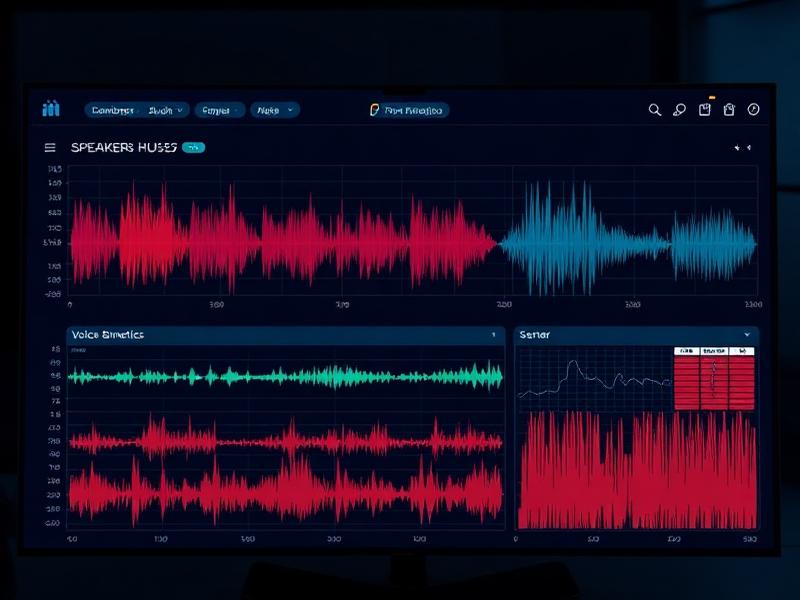
Task: Click the user search icon near top right
Action: [680, 110]
